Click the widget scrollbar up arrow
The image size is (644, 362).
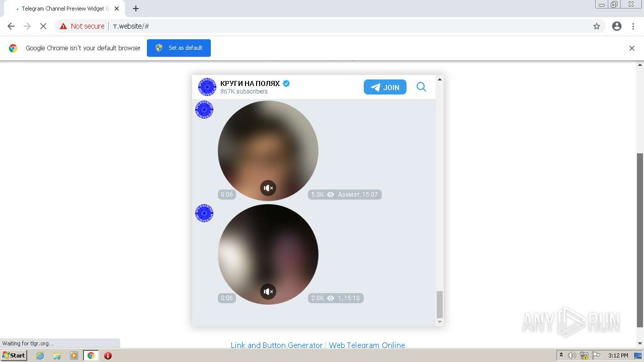click(440, 79)
